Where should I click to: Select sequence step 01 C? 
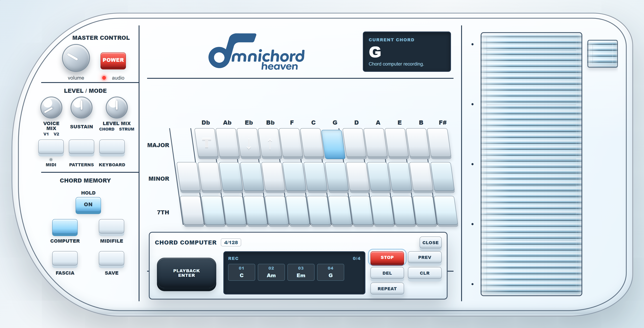(x=241, y=272)
